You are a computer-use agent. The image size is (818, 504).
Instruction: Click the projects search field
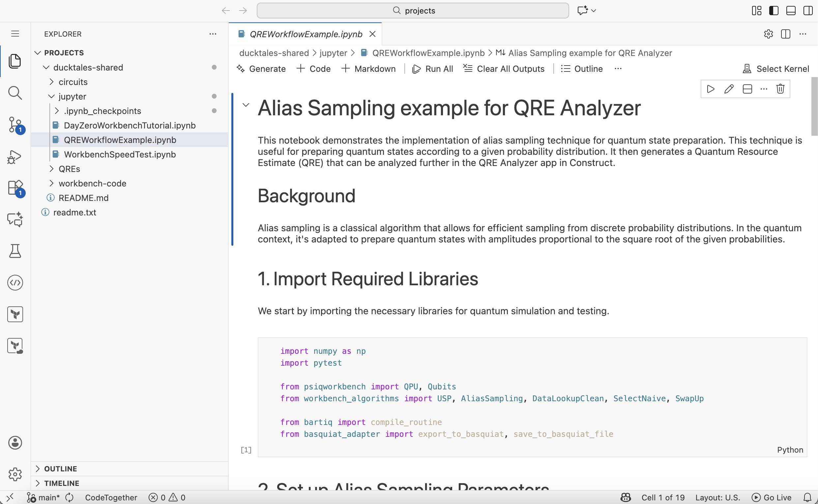pyautogui.click(x=413, y=11)
